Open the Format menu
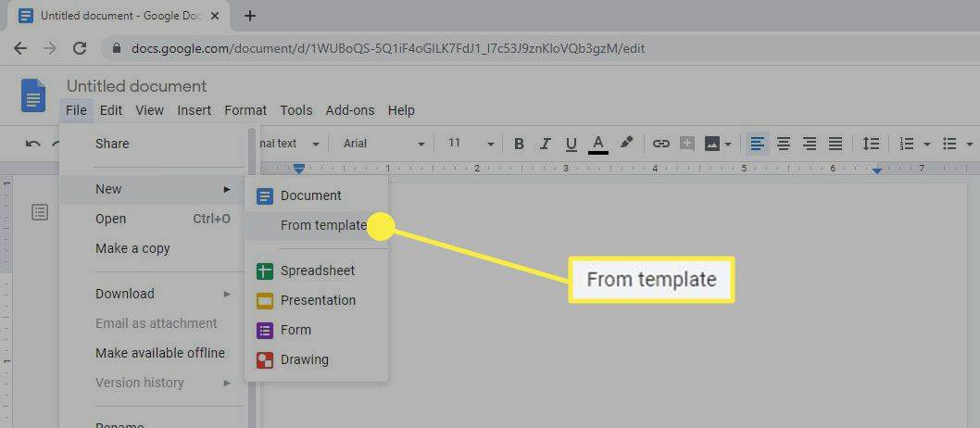 245,110
